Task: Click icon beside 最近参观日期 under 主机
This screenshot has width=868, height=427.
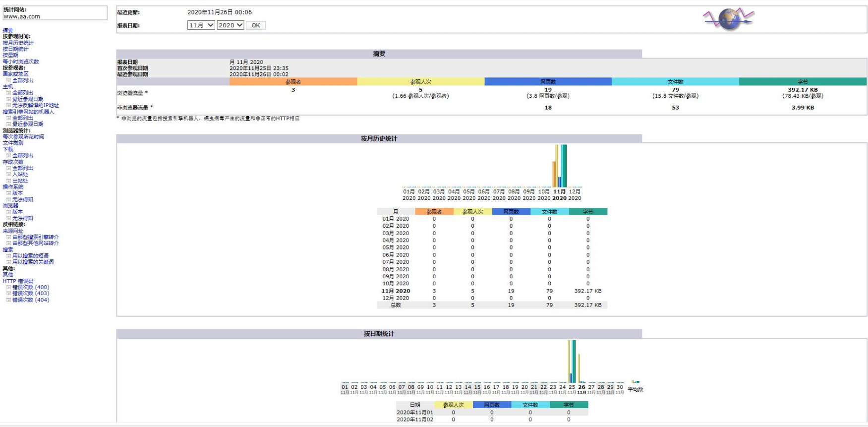Action: click(8, 99)
